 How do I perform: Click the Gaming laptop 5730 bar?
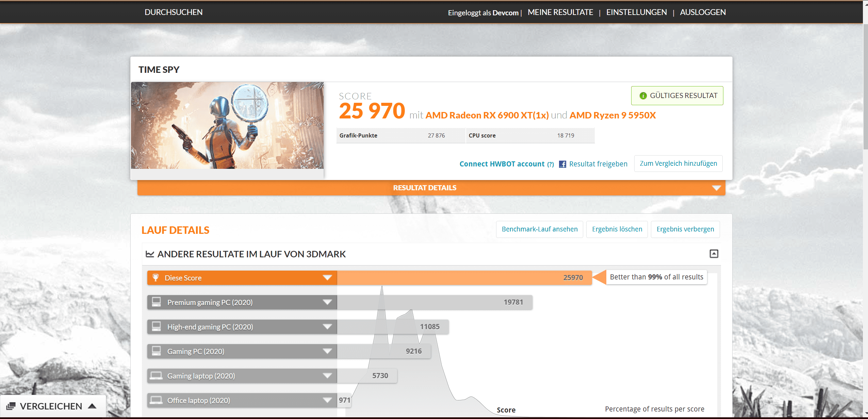point(367,376)
